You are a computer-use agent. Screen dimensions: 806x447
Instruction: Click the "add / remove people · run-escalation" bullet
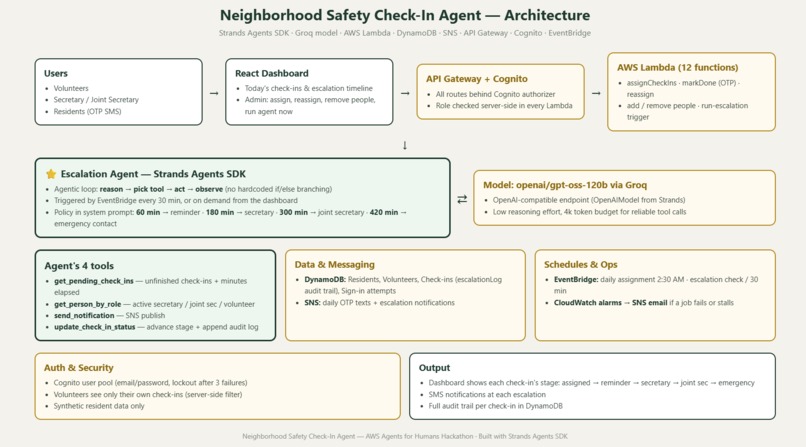click(687, 111)
